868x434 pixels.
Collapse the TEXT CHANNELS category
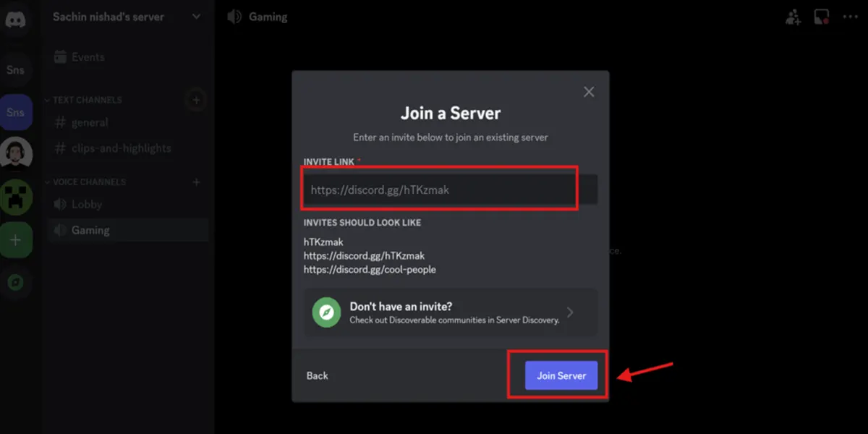(x=83, y=100)
